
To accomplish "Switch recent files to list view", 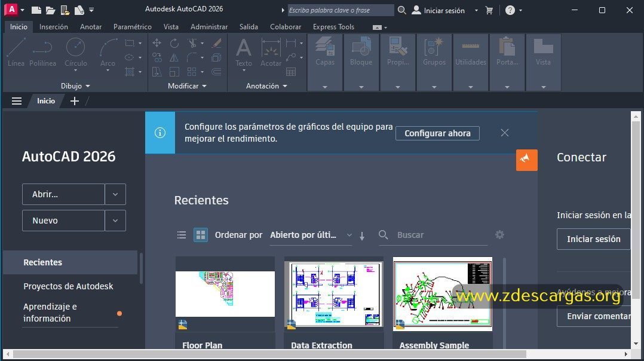I will coord(182,235).
